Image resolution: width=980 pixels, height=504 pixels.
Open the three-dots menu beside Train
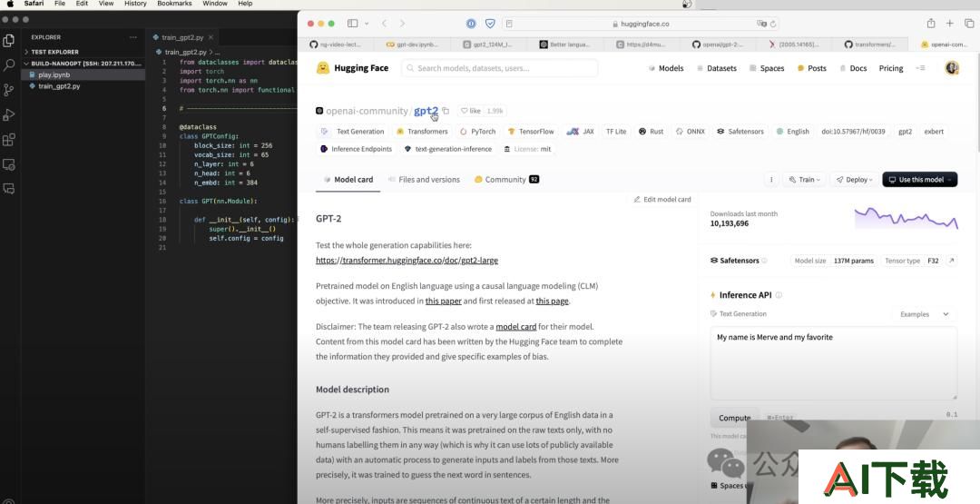click(771, 180)
